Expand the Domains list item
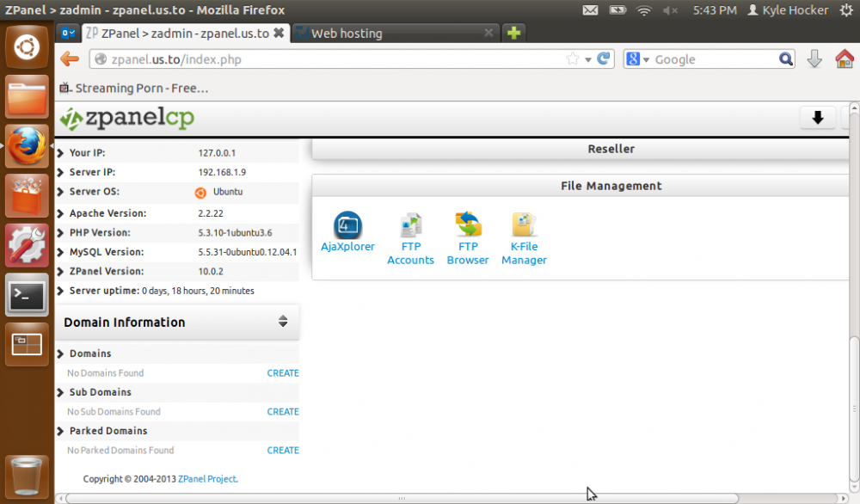 click(x=90, y=353)
